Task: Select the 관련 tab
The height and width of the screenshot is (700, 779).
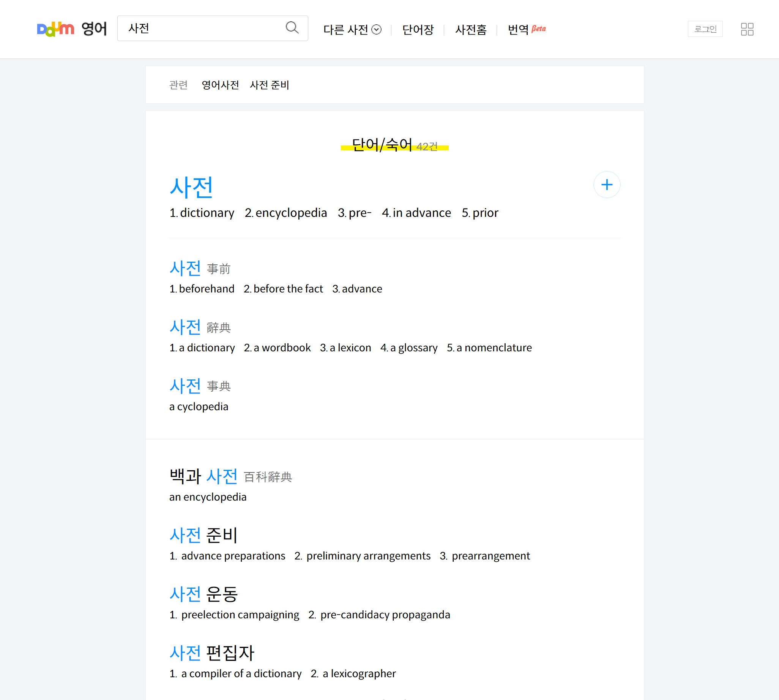Action: 178,85
